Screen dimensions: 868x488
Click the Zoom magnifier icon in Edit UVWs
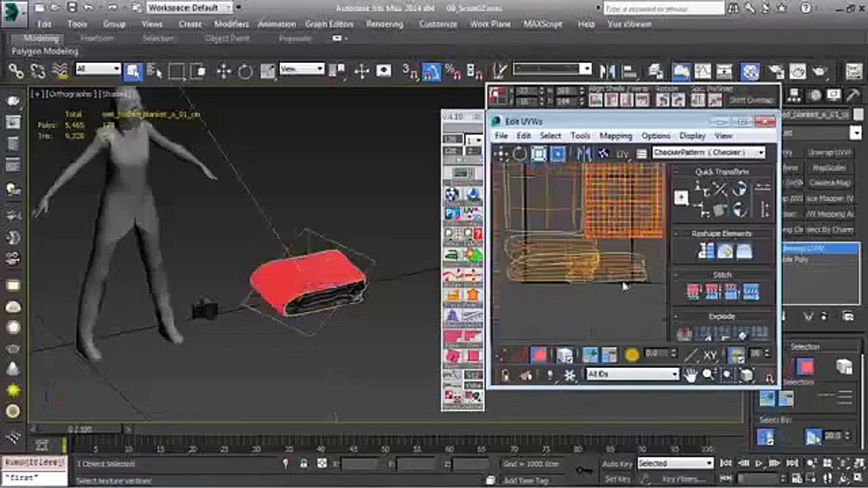708,375
